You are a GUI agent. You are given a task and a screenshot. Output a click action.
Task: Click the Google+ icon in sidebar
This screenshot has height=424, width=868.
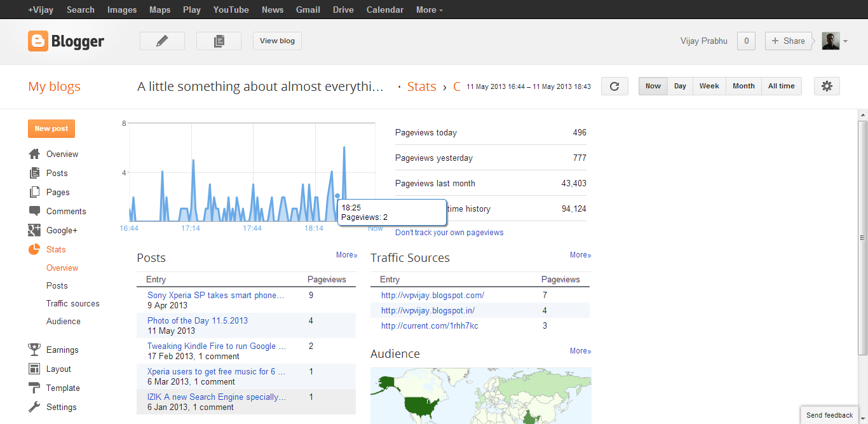[x=34, y=230]
